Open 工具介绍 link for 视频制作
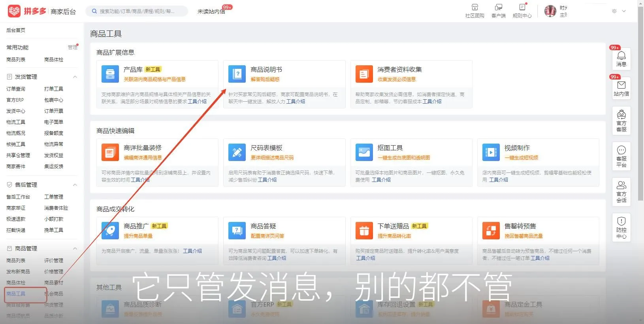The width and height of the screenshot is (644, 324). tap(499, 180)
